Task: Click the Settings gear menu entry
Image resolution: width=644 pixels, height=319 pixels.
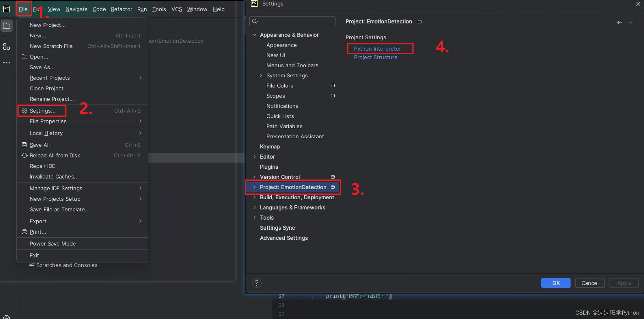Action: click(42, 111)
